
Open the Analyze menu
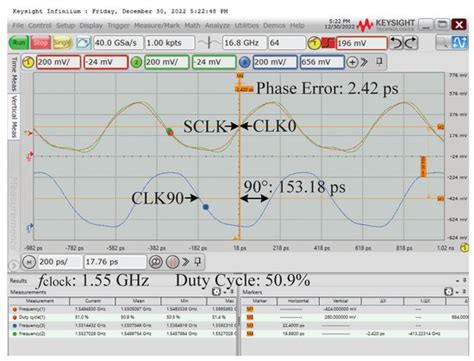[217, 25]
